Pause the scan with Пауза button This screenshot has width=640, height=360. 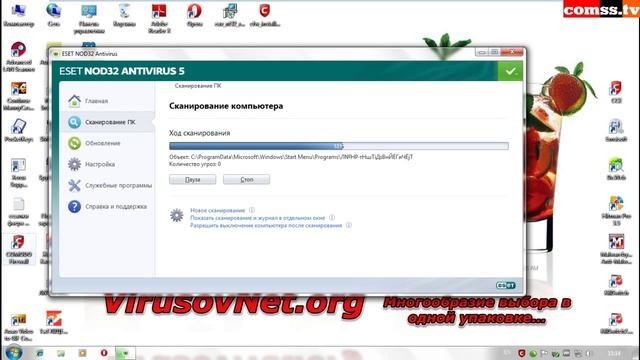(192, 180)
